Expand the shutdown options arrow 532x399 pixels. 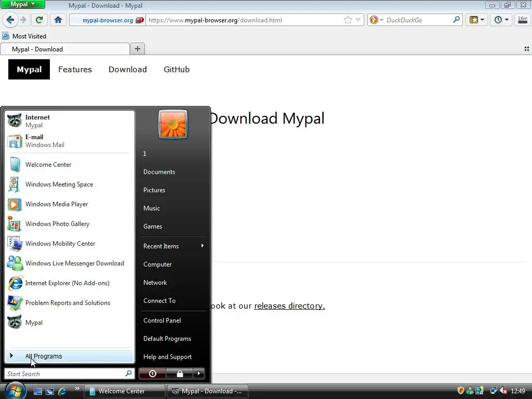coord(199,374)
